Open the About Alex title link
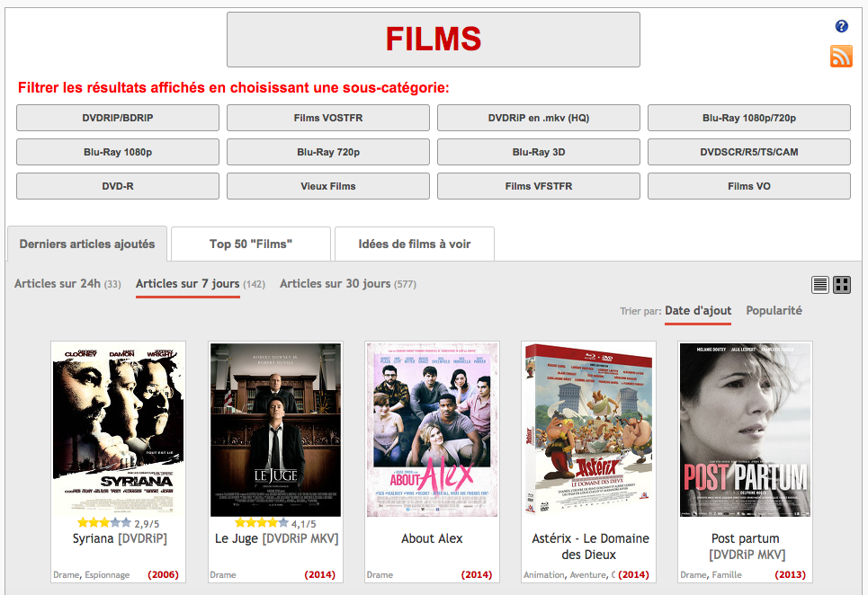 (x=432, y=538)
